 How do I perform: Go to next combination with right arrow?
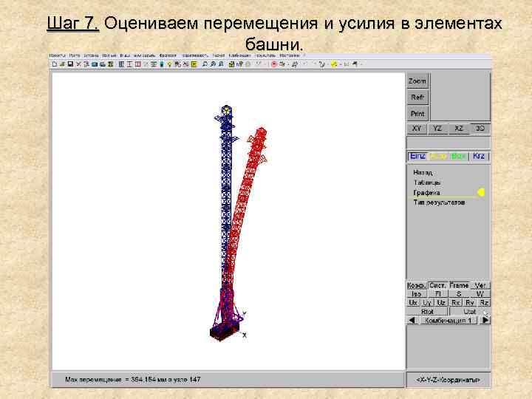click(485, 320)
